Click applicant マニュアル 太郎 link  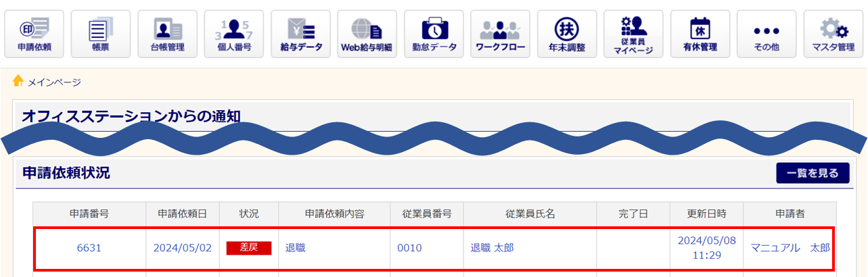point(790,248)
